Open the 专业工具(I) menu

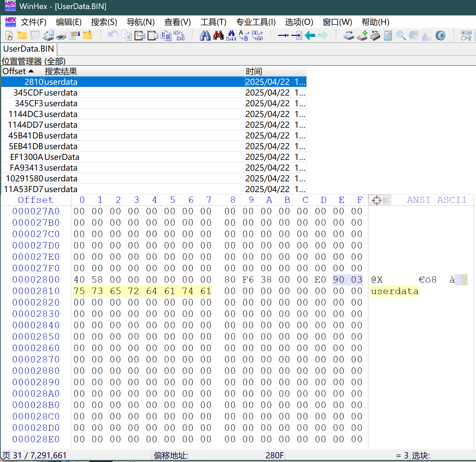tap(256, 22)
